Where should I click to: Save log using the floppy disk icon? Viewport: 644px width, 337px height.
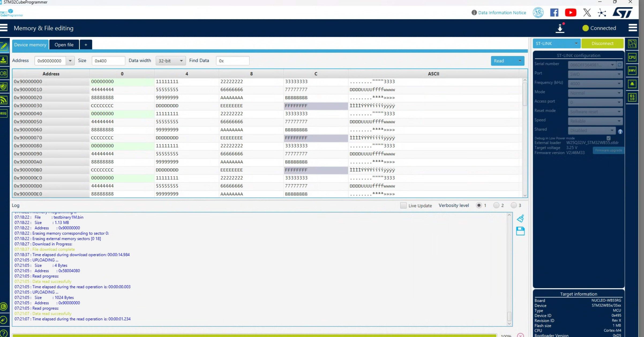tap(520, 231)
